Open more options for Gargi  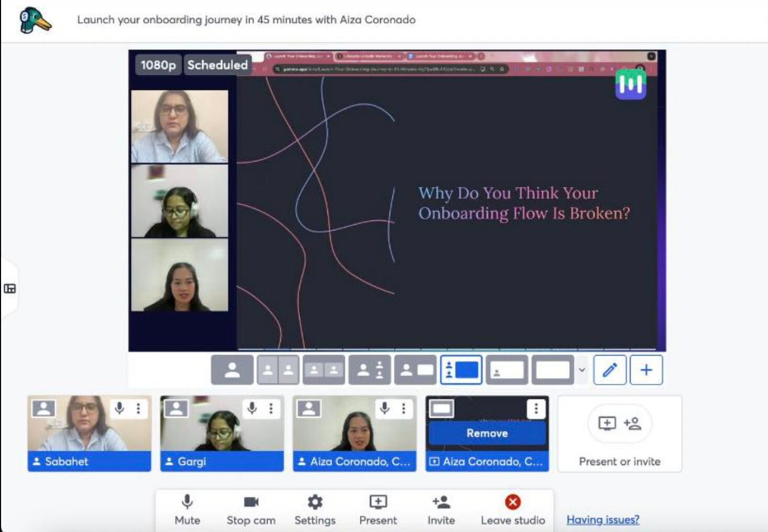tap(271, 408)
